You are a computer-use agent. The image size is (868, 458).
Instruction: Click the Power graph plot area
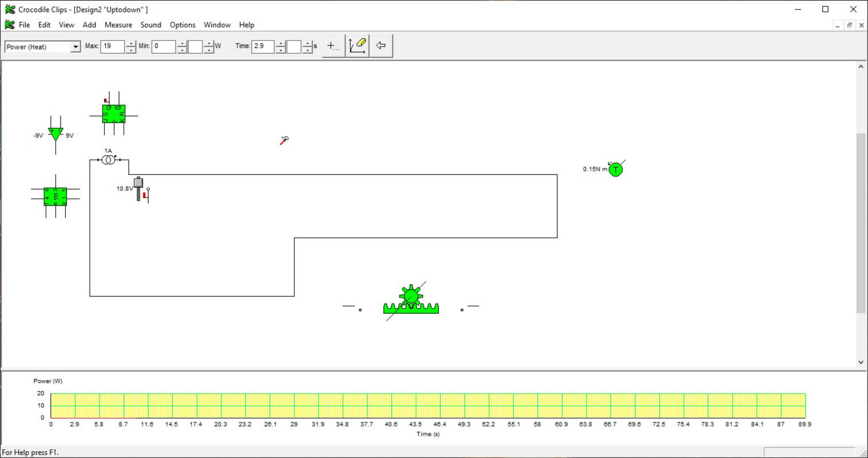point(428,405)
